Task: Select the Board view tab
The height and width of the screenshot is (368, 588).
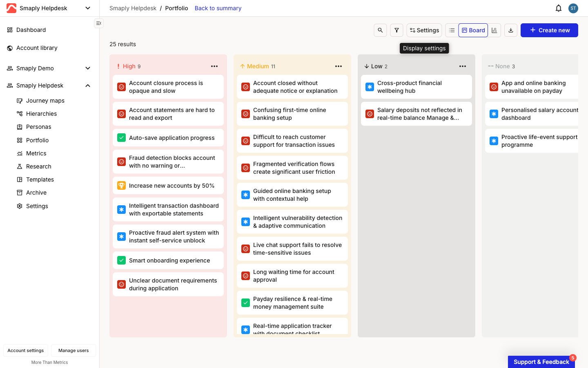Action: pos(473,30)
